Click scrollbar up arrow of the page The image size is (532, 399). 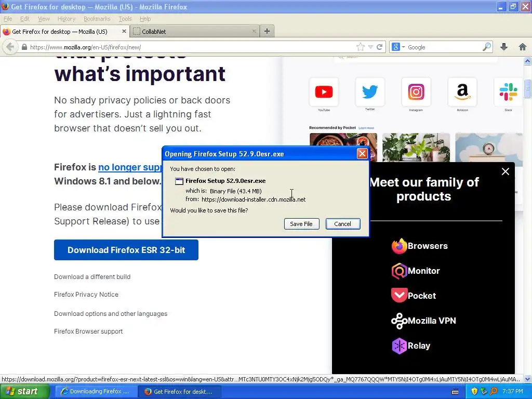[528, 61]
